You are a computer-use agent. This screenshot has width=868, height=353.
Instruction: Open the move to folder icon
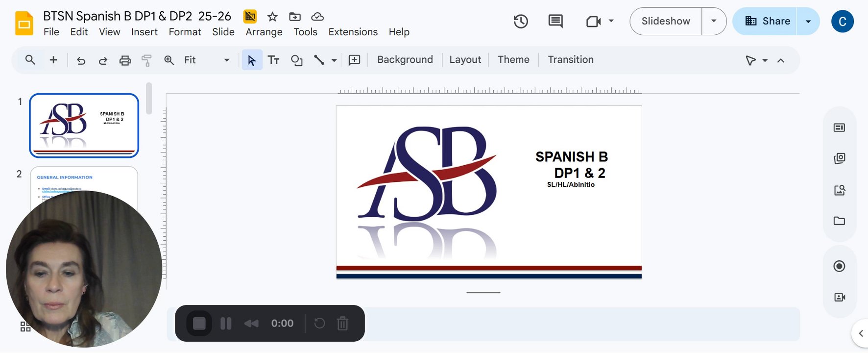coord(295,17)
